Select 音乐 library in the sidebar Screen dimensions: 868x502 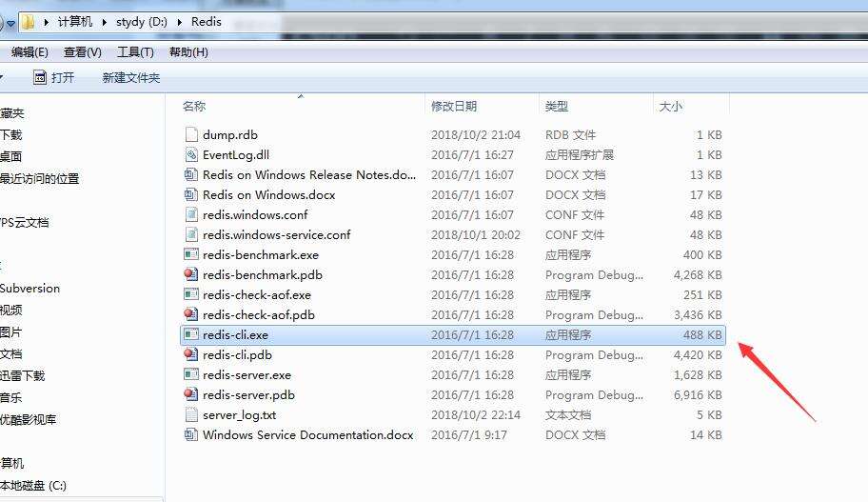11,397
